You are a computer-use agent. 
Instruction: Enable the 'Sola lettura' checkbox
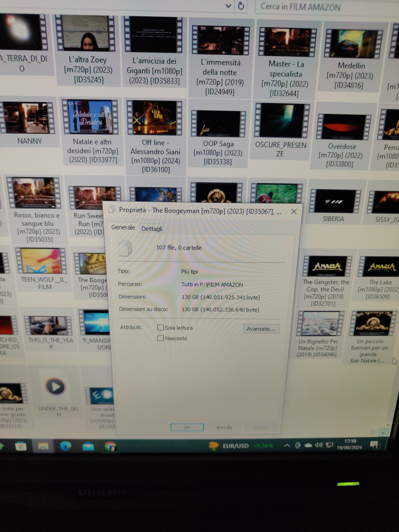coord(160,327)
